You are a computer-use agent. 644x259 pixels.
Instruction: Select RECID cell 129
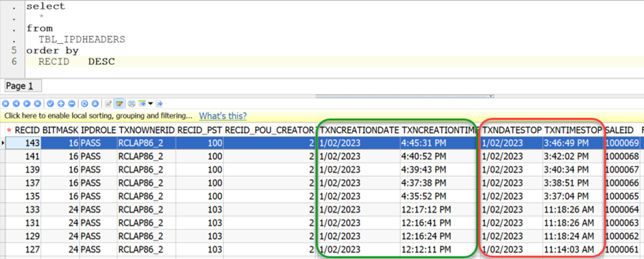coord(23,236)
